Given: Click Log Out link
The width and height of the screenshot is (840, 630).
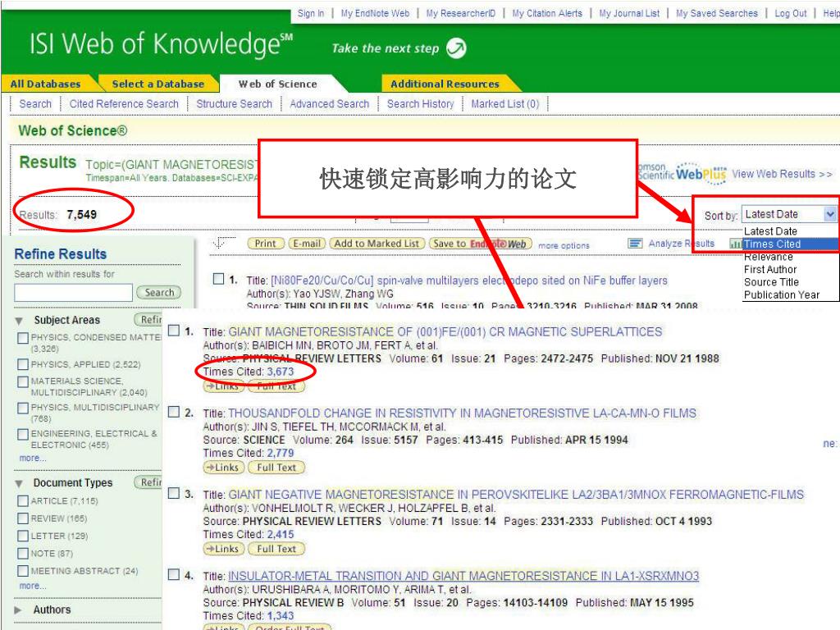Looking at the screenshot, I should 790,13.
